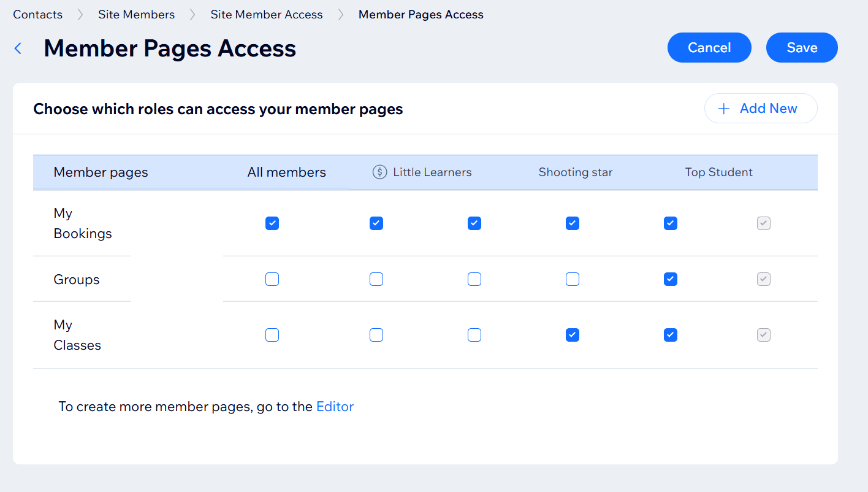
Task: Tick the leftmost unchecked box in My Classes row
Action: coord(272,335)
